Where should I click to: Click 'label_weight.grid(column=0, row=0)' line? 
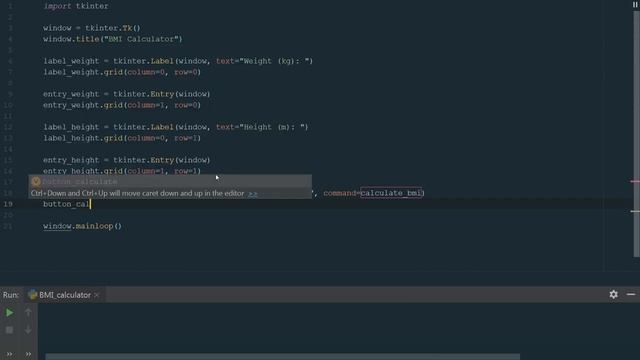pos(122,72)
